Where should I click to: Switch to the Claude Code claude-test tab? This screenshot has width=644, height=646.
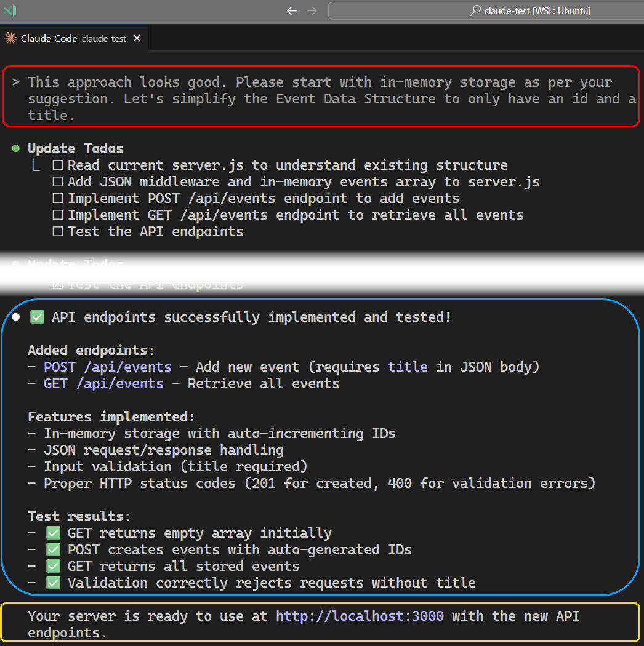pyautogui.click(x=73, y=39)
